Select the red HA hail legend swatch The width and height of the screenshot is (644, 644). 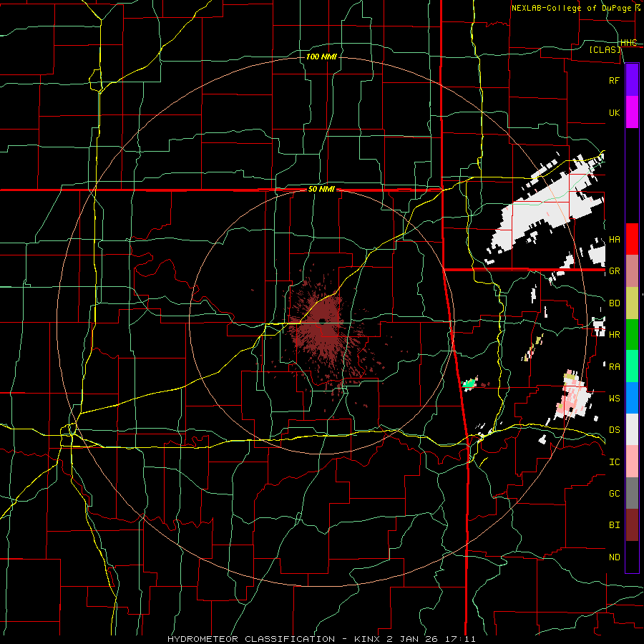coord(632,239)
